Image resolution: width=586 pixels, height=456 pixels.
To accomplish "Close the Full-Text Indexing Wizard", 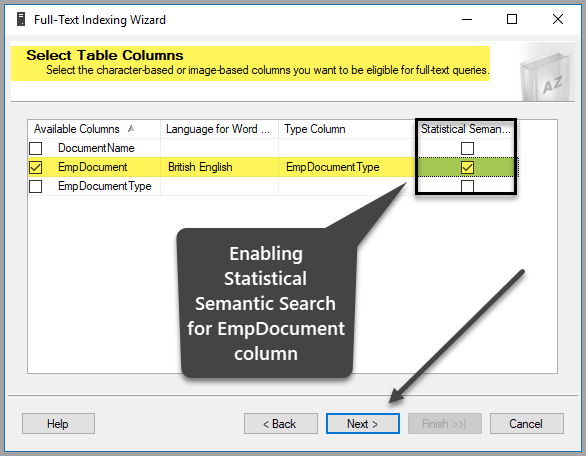I will pos(558,19).
